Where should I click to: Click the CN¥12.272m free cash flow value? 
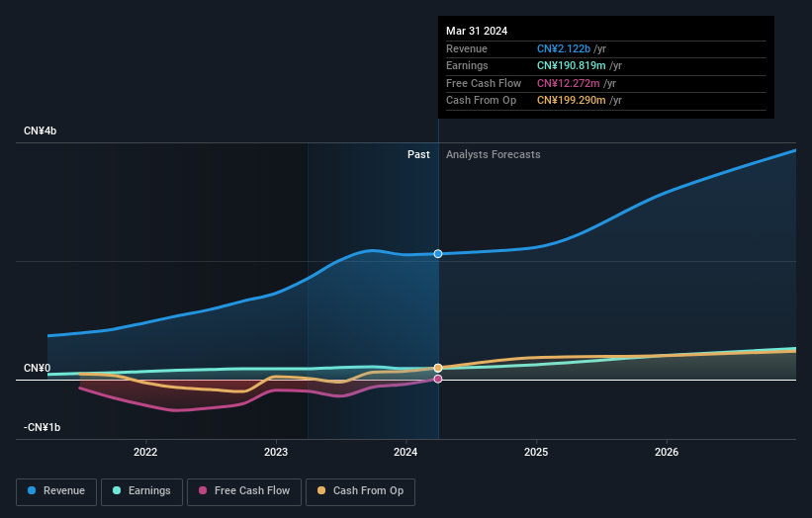point(568,83)
